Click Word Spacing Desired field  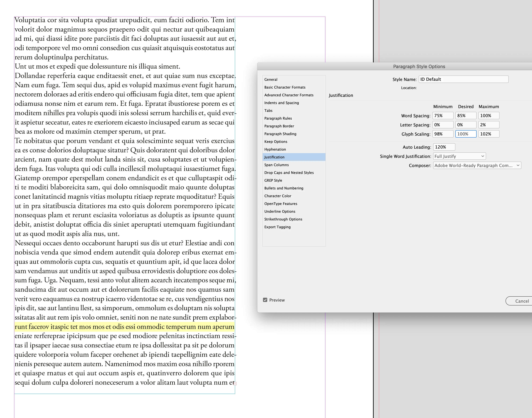click(x=466, y=116)
